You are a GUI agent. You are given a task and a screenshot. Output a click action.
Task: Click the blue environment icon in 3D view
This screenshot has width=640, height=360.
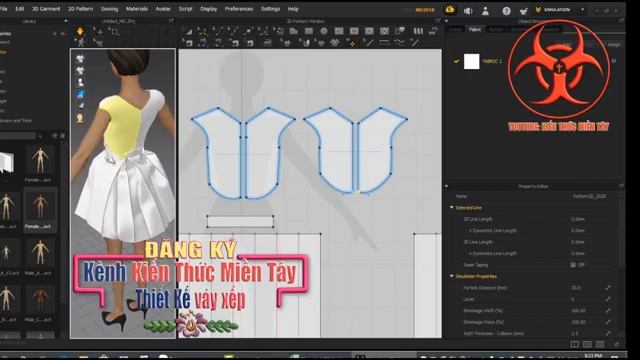(x=80, y=94)
